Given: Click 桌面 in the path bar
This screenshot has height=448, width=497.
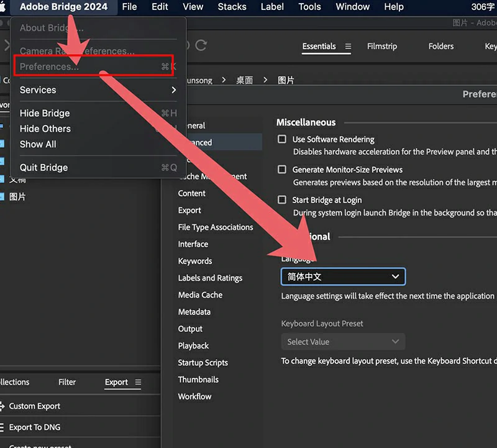Looking at the screenshot, I should click(x=244, y=80).
